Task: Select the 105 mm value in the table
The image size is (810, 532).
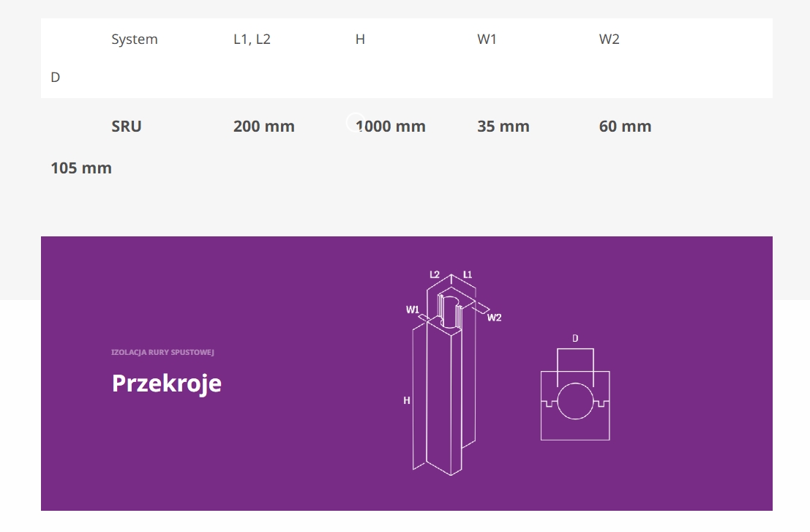Action: (81, 168)
